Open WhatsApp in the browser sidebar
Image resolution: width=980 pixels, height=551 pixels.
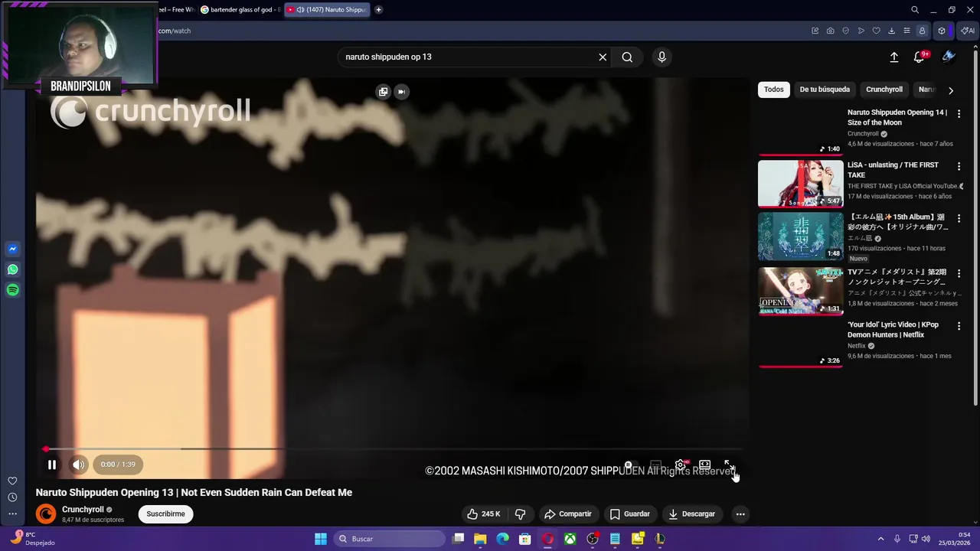coord(13,269)
